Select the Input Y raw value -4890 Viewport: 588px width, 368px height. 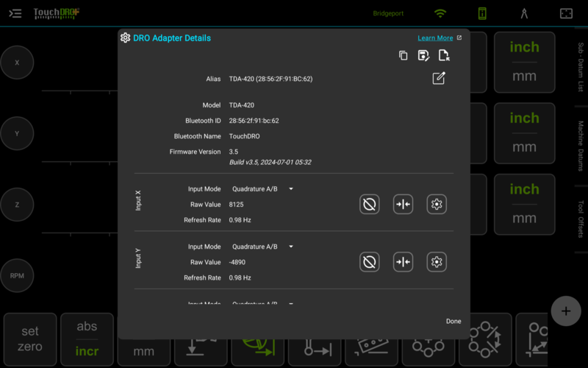pyautogui.click(x=237, y=262)
